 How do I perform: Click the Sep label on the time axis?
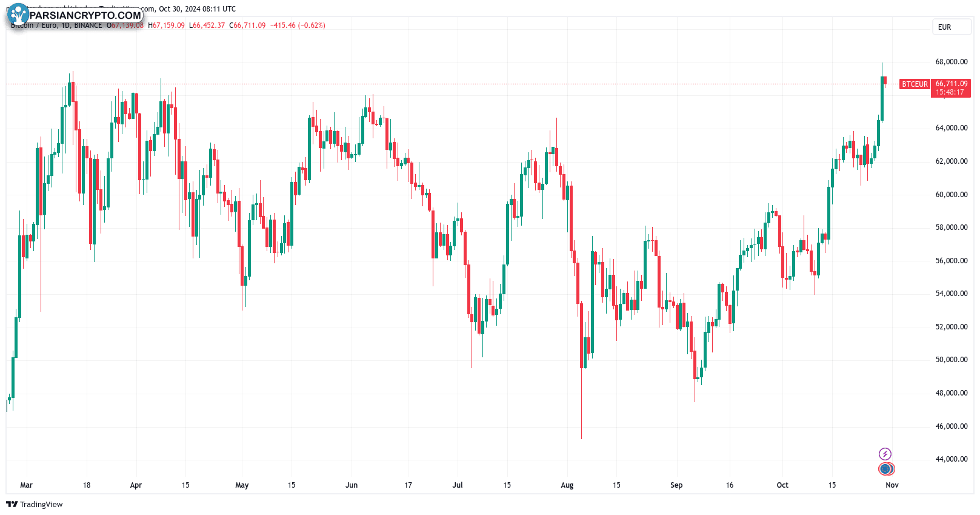tap(676, 485)
